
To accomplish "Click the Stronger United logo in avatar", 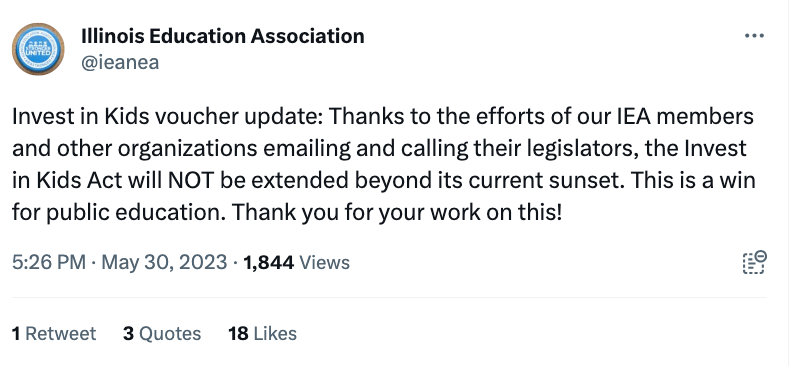I will [38, 49].
